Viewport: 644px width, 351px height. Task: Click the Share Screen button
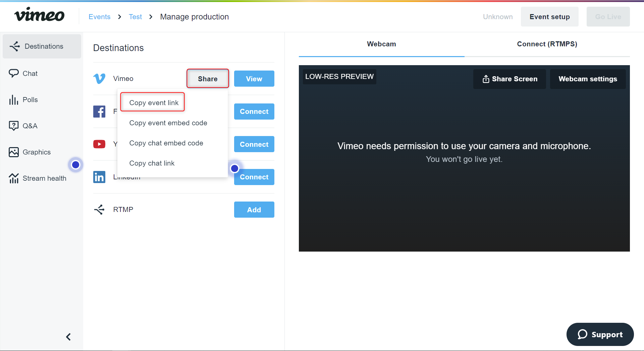[509, 79]
